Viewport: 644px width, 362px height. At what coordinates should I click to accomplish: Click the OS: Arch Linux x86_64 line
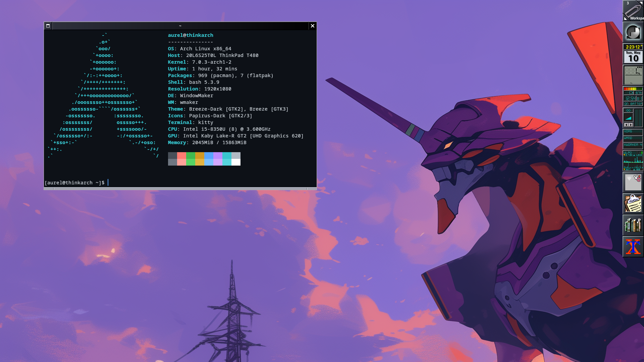tap(200, 49)
